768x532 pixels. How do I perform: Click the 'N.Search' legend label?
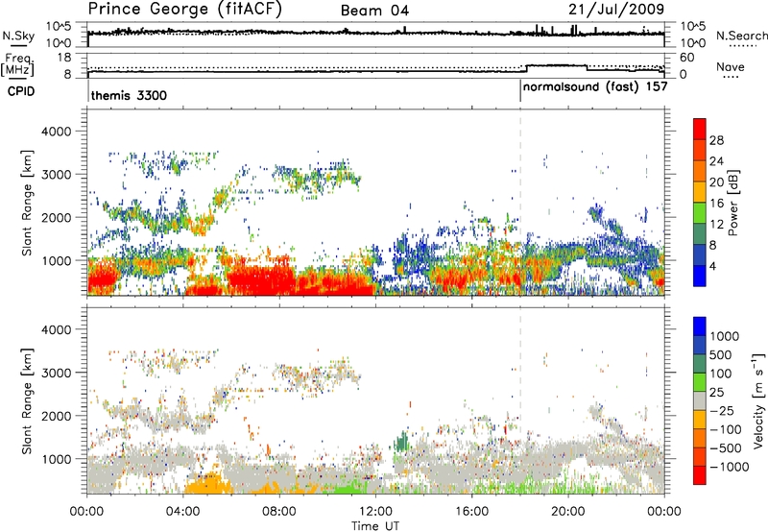741,36
